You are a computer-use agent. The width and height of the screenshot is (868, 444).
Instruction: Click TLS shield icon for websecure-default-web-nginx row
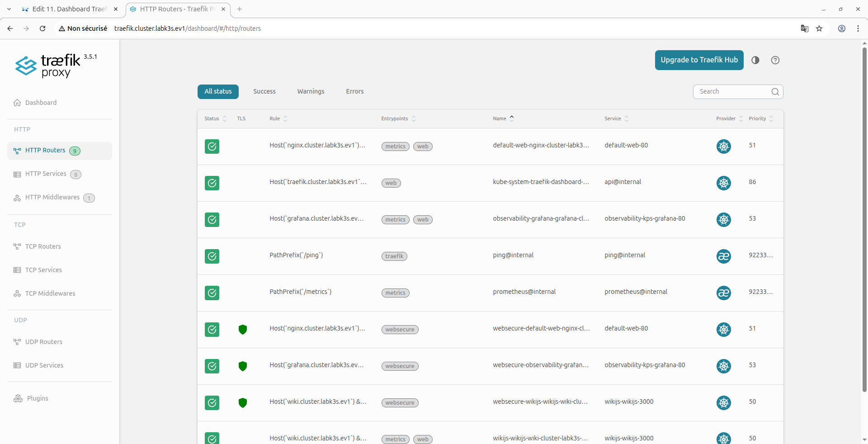(x=243, y=330)
